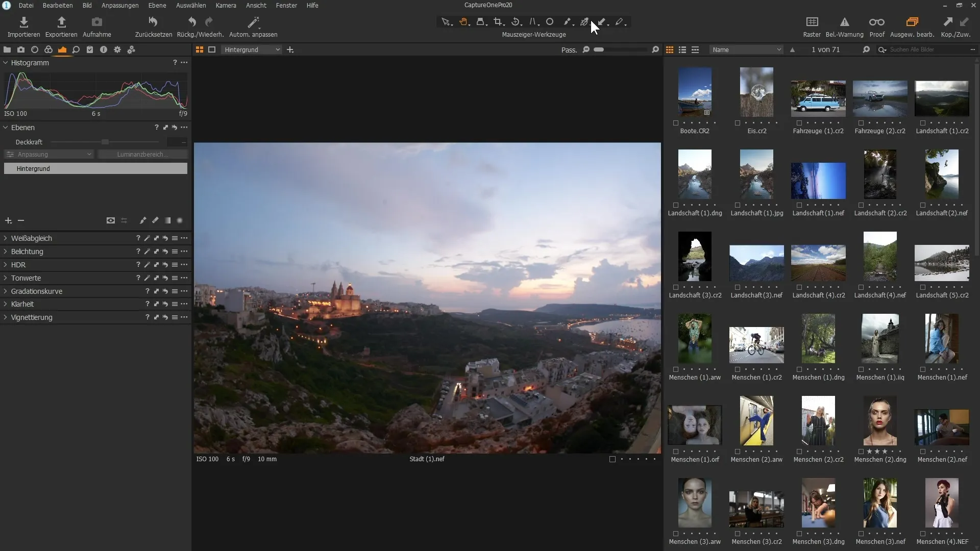Open the Anpassungen menu
This screenshot has height=551, width=980.
(x=120, y=5)
